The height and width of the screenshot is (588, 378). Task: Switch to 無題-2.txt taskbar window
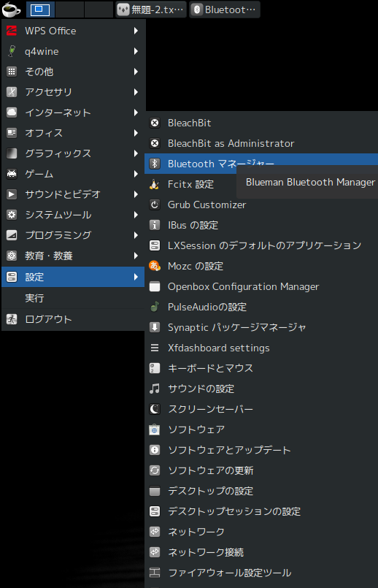[x=151, y=9]
